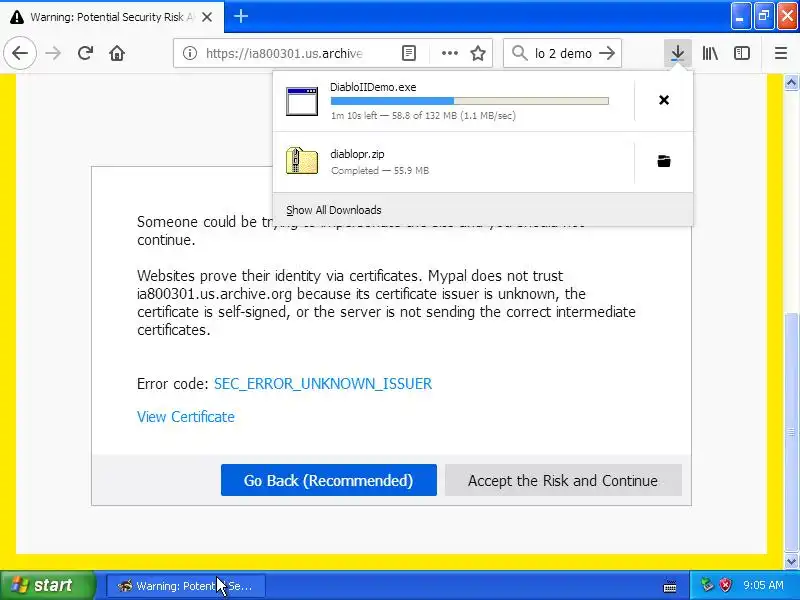Open the Windows start menu
The width and height of the screenshot is (800, 600).
pyautogui.click(x=46, y=585)
